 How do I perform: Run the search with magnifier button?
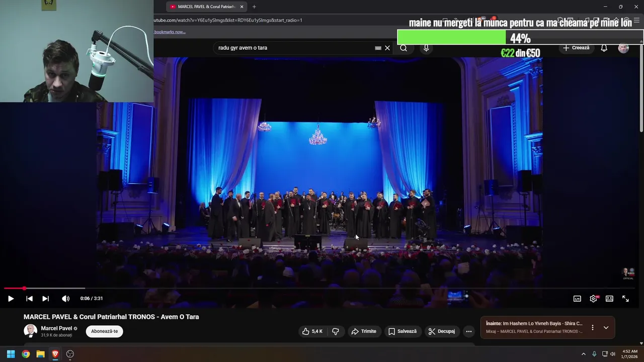pos(404,48)
